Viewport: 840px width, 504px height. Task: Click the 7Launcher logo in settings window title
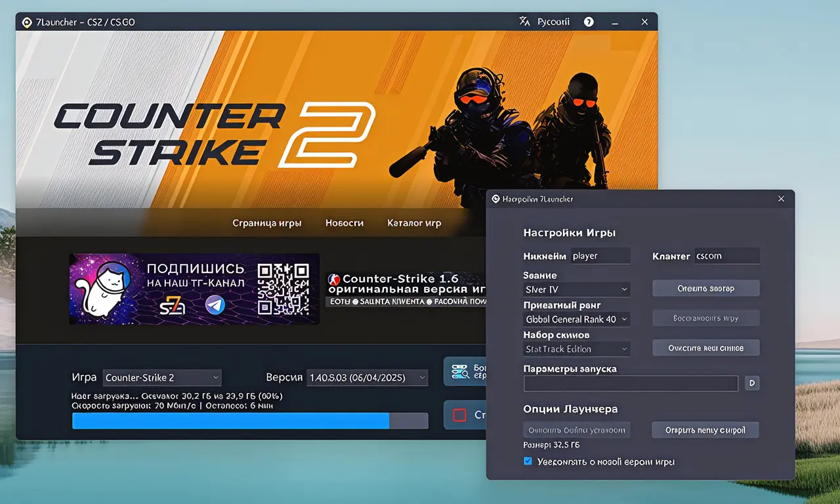(x=495, y=199)
